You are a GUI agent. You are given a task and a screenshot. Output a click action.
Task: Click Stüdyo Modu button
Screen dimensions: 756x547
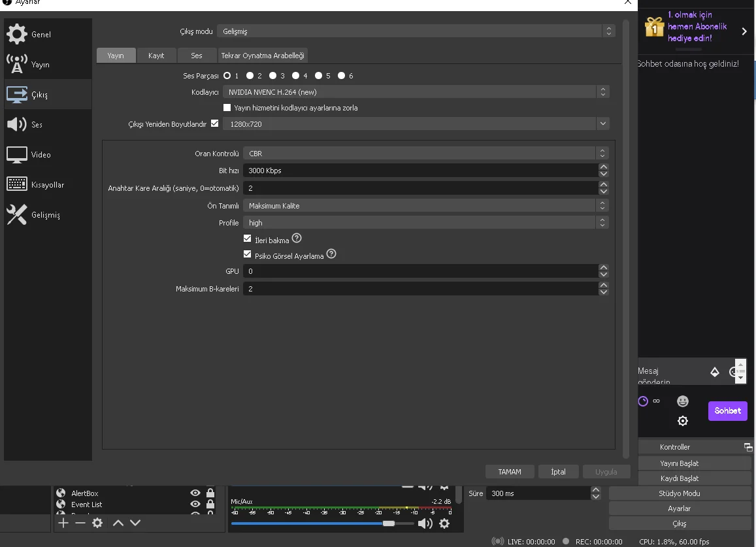(x=680, y=493)
